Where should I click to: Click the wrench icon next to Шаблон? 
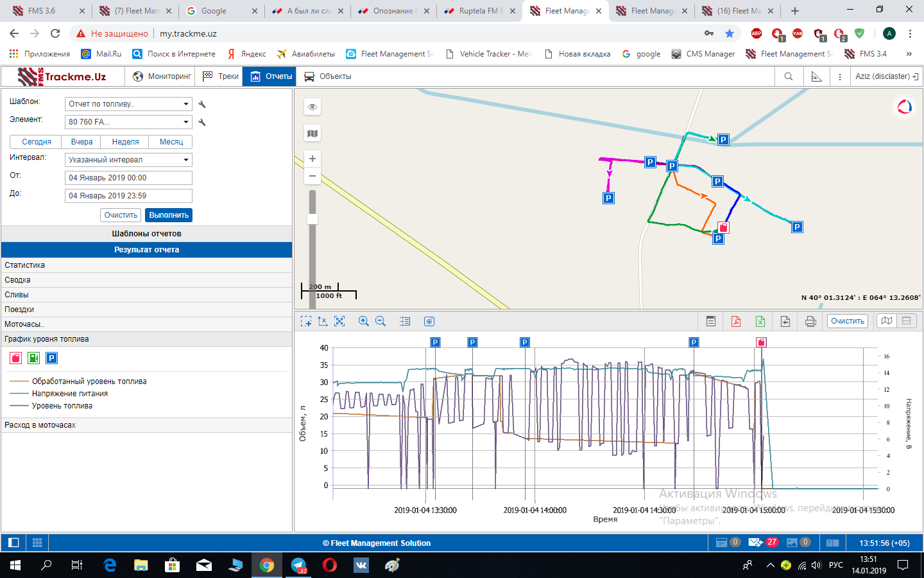tap(202, 104)
